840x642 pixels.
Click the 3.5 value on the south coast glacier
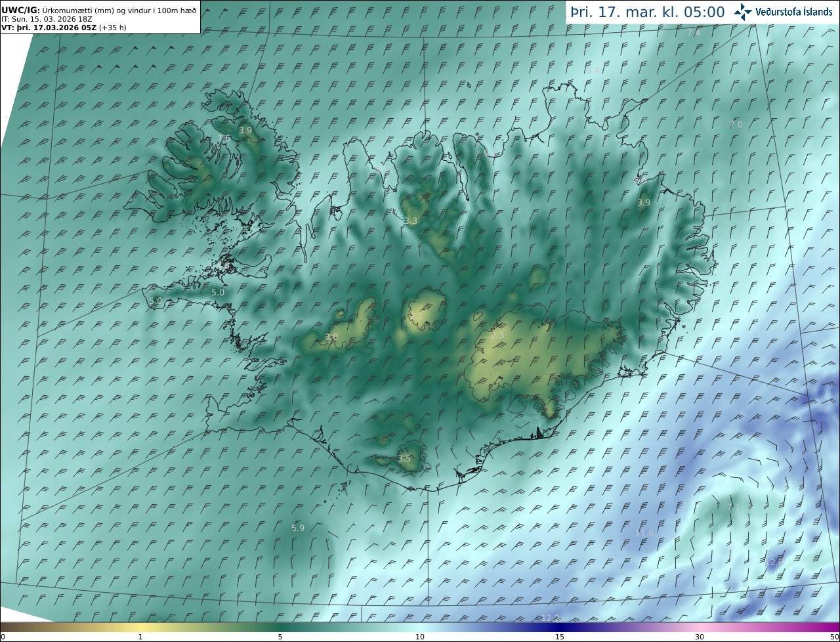point(404,459)
